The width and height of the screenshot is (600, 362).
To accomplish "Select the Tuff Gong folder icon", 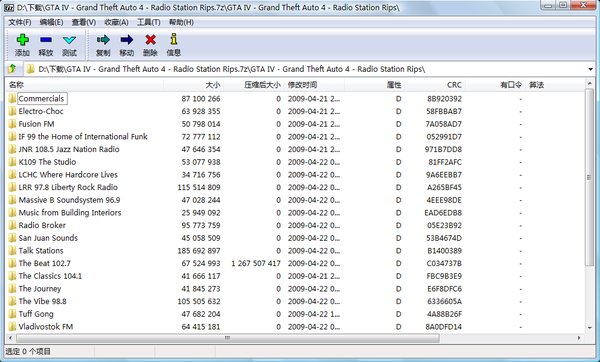I will pos(12,314).
